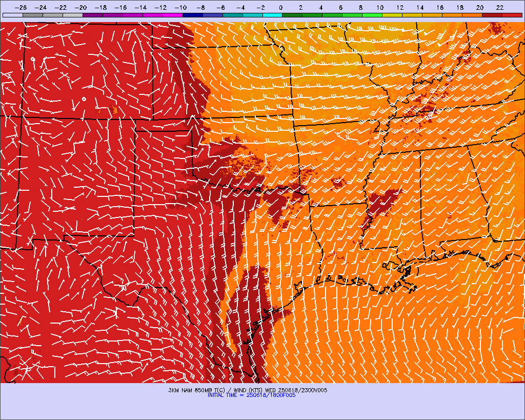
Task: Click the -12 scale label
Action: point(160,7)
